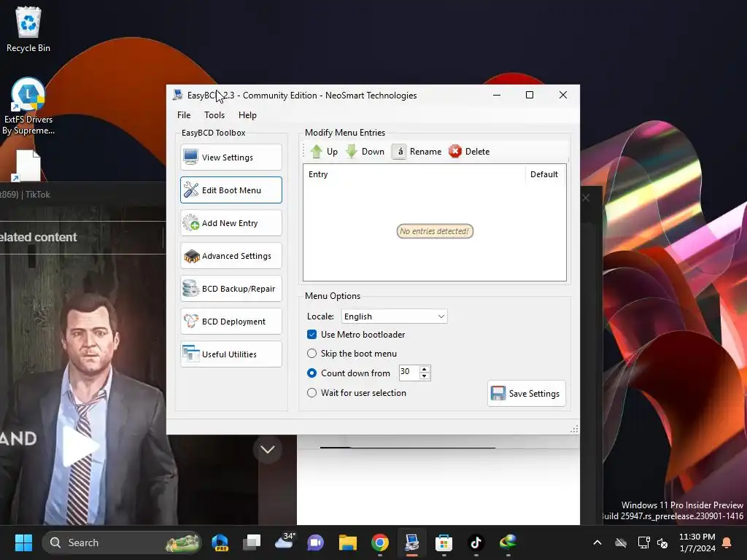Move entry Down with green arrow
This screenshot has width=747, height=560.
[x=365, y=152]
